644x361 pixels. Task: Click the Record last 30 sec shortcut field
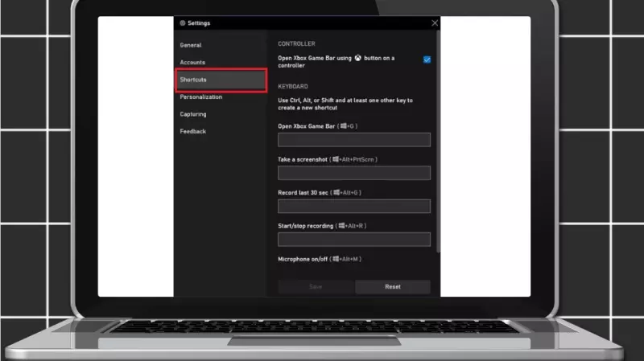pos(353,206)
